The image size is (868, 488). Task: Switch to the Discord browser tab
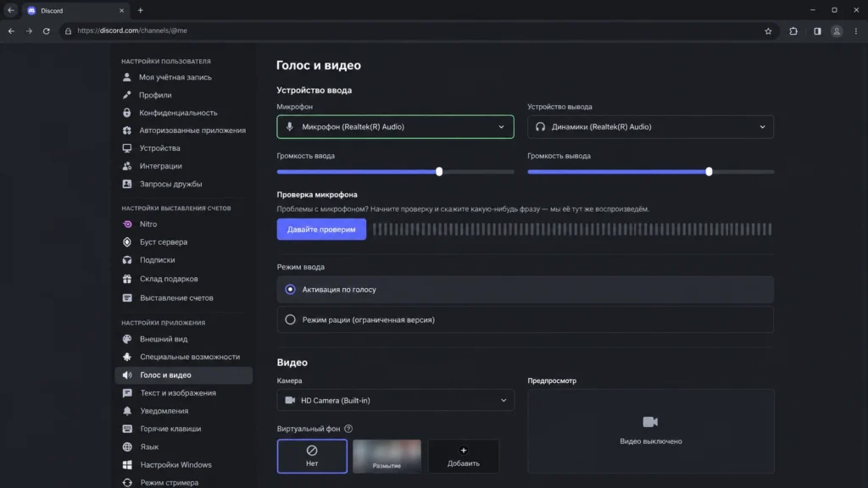click(75, 10)
